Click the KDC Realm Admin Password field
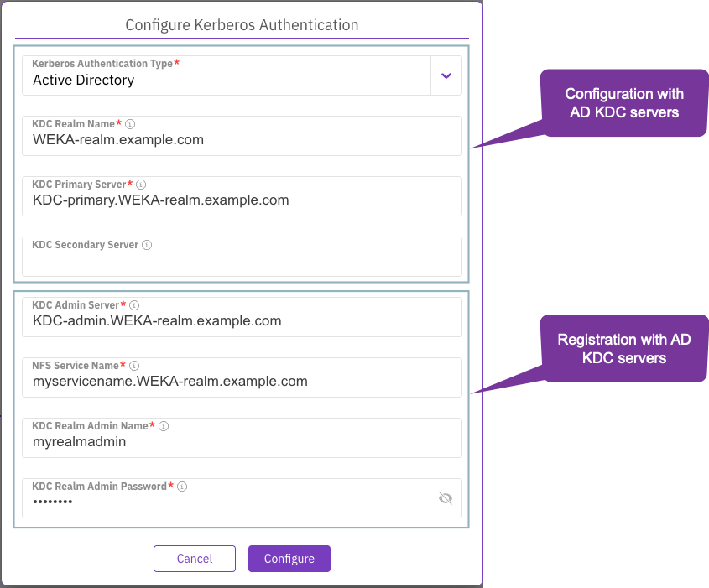 pos(227,502)
